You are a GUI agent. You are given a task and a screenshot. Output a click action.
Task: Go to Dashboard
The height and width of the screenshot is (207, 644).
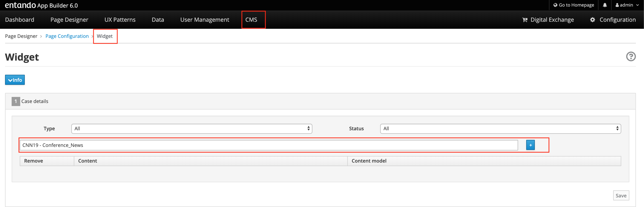tap(19, 20)
